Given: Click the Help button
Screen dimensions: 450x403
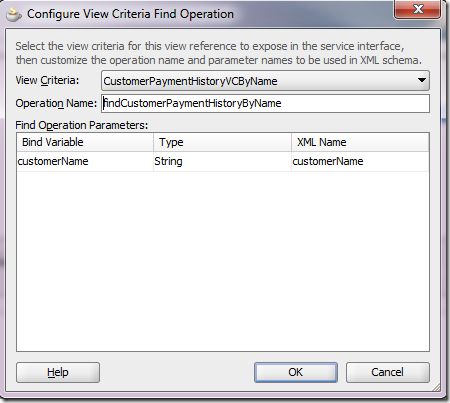Looking at the screenshot, I should coord(58,372).
